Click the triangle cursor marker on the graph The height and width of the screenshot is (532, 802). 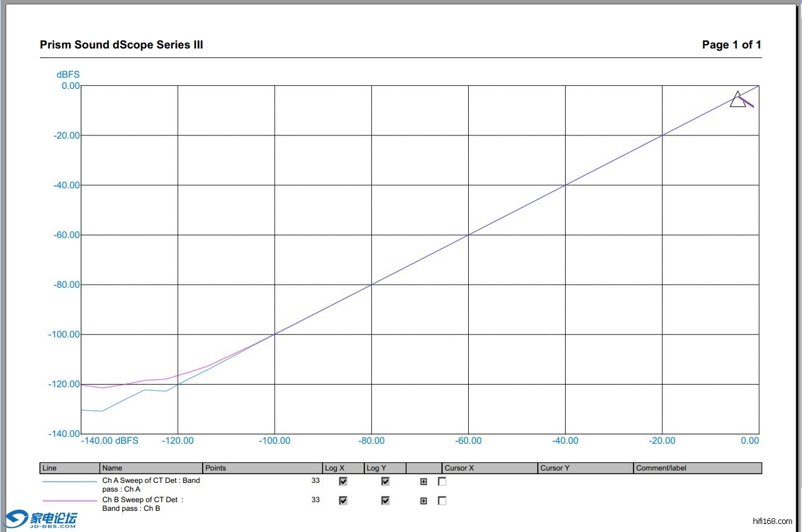pyautogui.click(x=737, y=100)
